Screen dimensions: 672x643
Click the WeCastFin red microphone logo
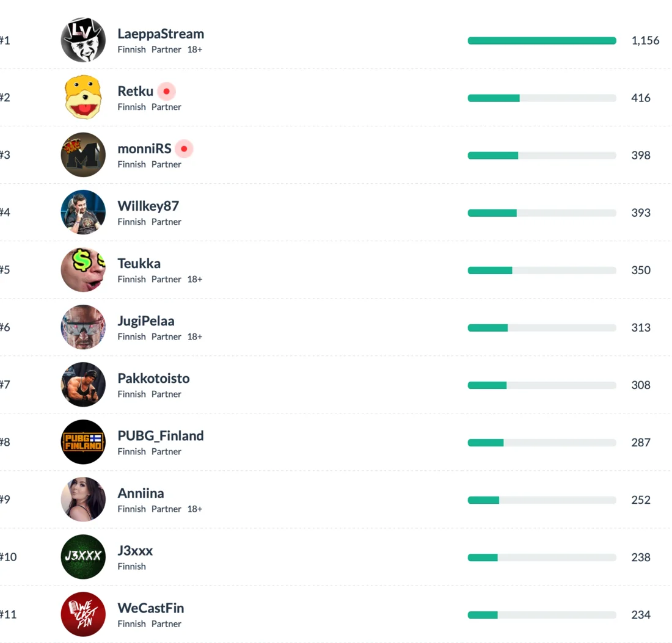coord(83,614)
